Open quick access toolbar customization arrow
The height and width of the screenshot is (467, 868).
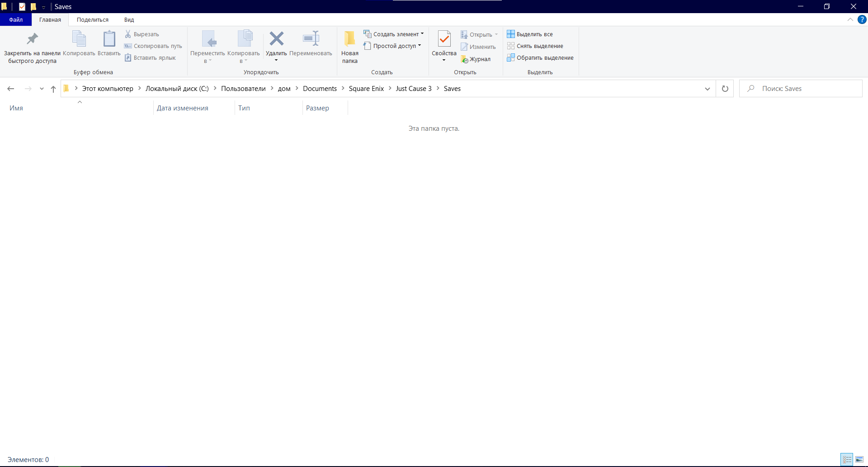[x=44, y=7]
